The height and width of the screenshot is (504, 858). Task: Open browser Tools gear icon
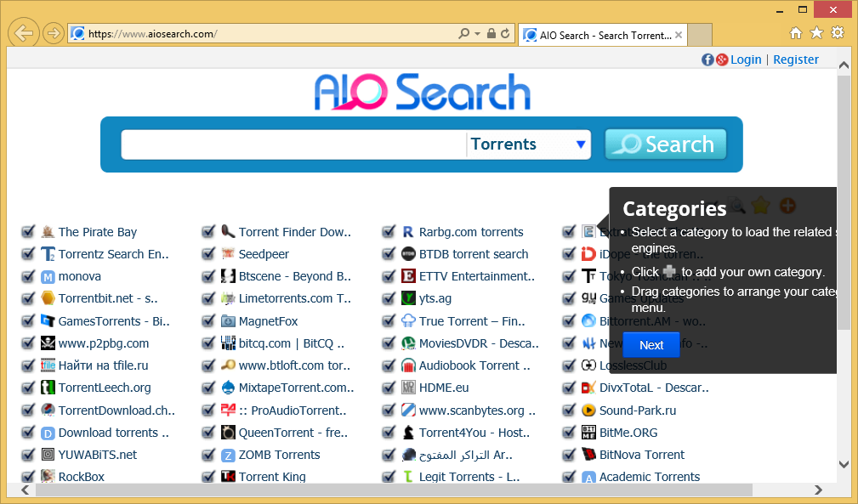[838, 33]
